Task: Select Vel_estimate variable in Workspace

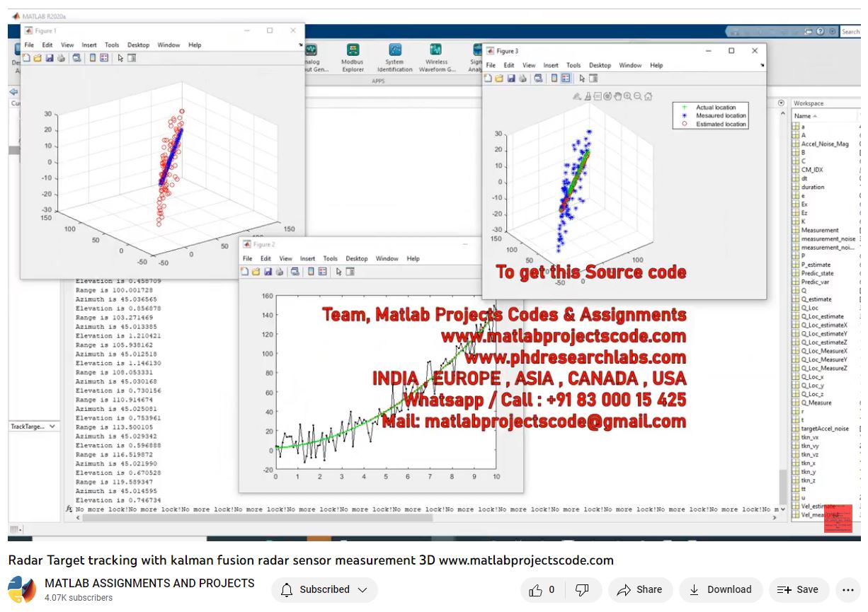Action: 818,507
